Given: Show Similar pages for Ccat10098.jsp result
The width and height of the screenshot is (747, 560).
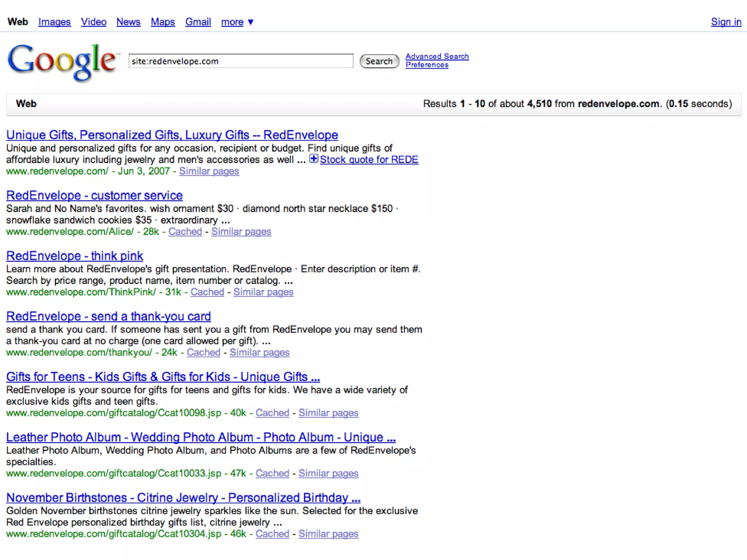Looking at the screenshot, I should click(x=328, y=413).
